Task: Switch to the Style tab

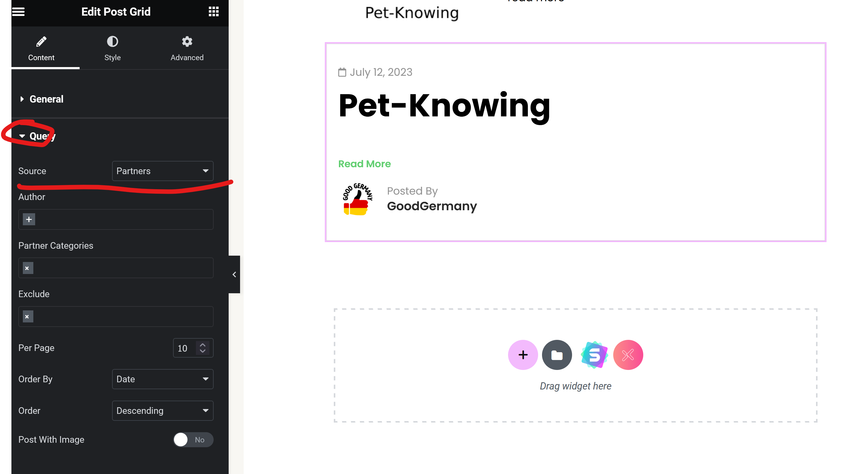Action: 113,49
